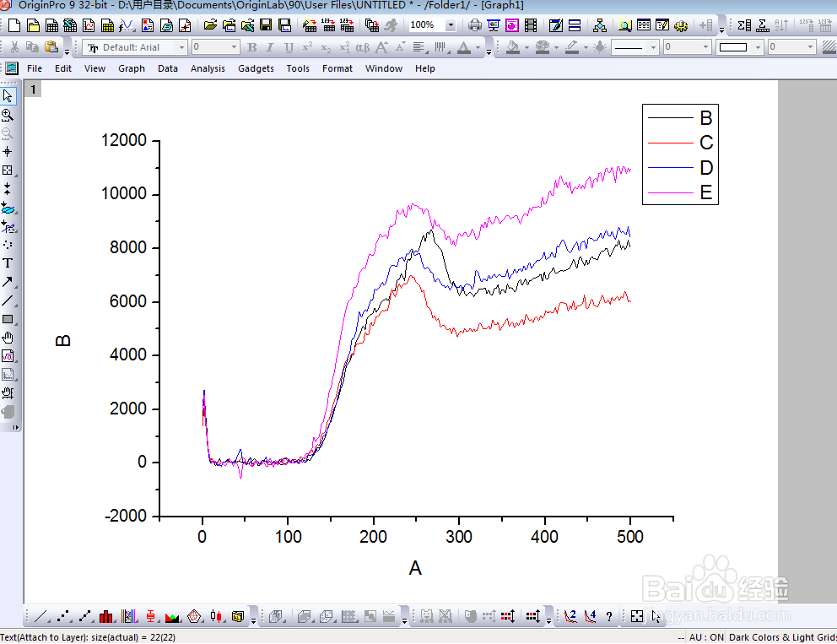Open the video builder filmstrip icon

(531, 25)
